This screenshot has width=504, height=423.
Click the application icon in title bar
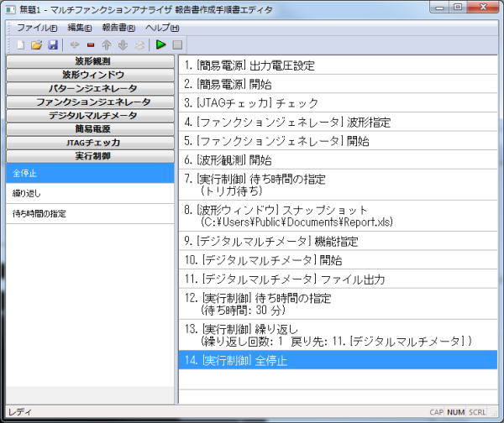10,10
